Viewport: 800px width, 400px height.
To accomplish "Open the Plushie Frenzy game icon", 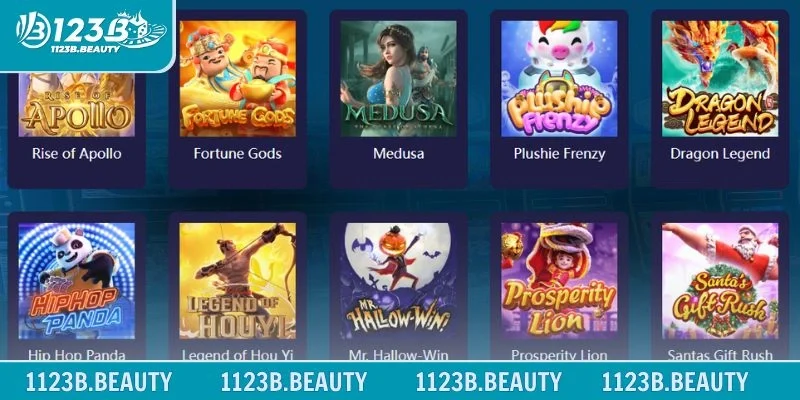I will pos(559,79).
